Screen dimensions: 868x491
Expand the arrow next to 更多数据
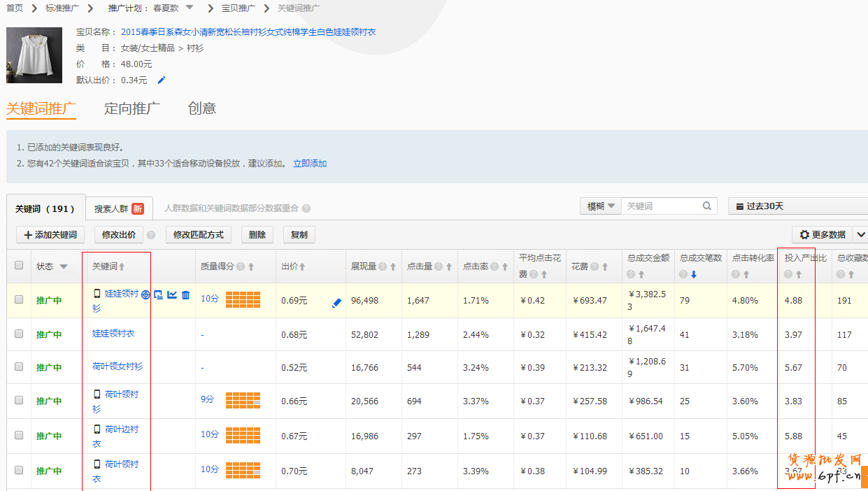[x=860, y=235]
